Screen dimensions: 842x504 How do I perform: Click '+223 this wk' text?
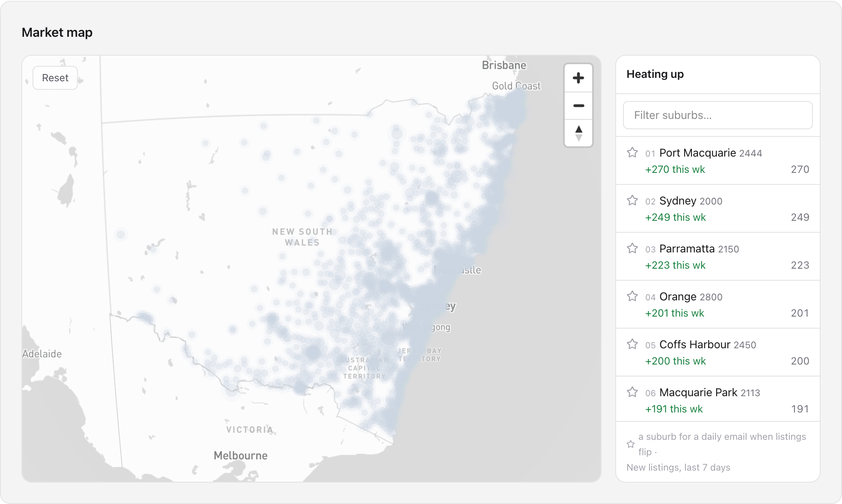[x=676, y=265]
